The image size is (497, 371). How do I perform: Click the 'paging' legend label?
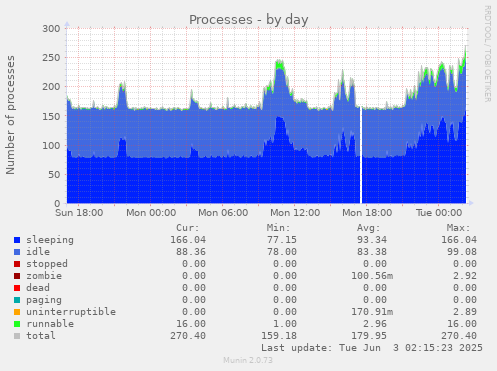tap(44, 300)
